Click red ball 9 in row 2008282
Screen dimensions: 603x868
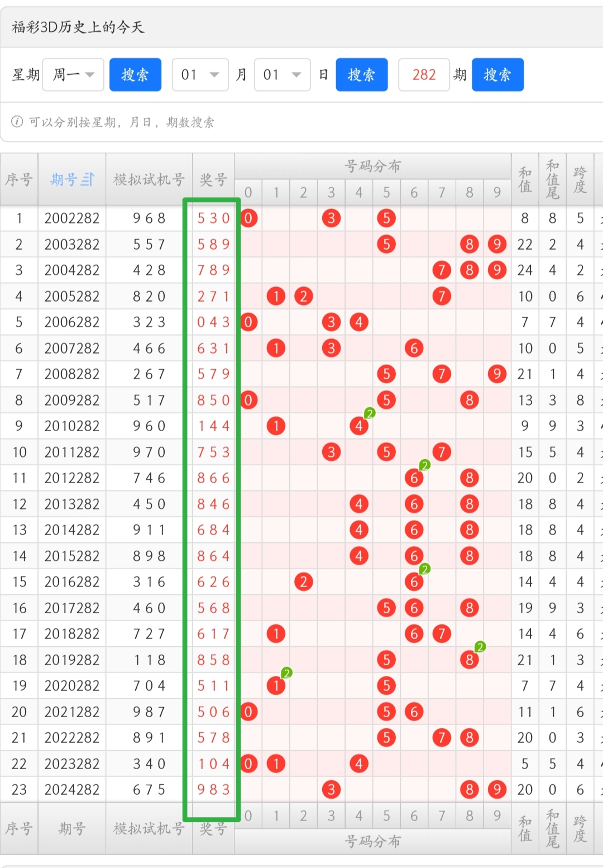point(497,374)
